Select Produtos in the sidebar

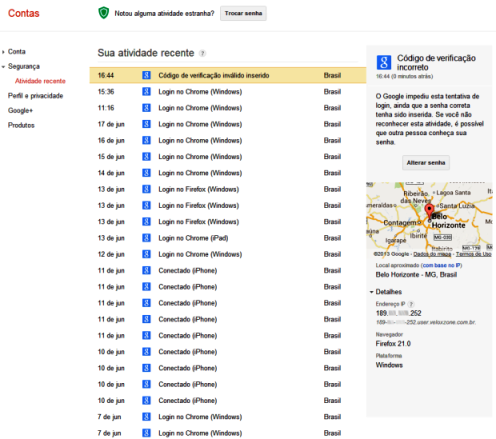point(21,125)
